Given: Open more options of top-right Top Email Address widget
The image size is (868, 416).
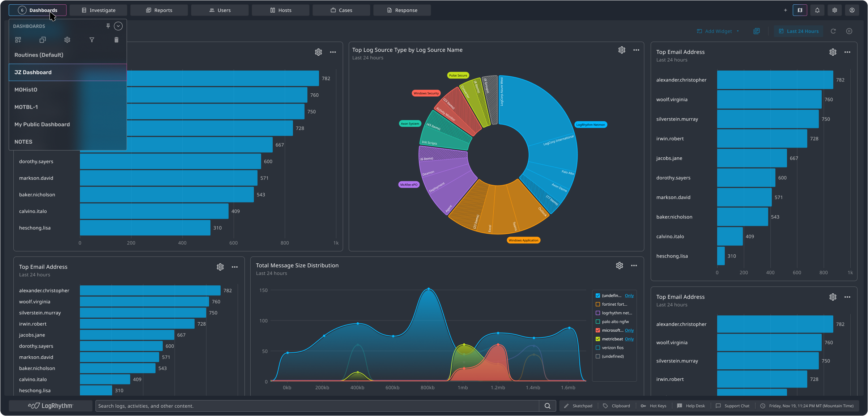Looking at the screenshot, I should (847, 52).
